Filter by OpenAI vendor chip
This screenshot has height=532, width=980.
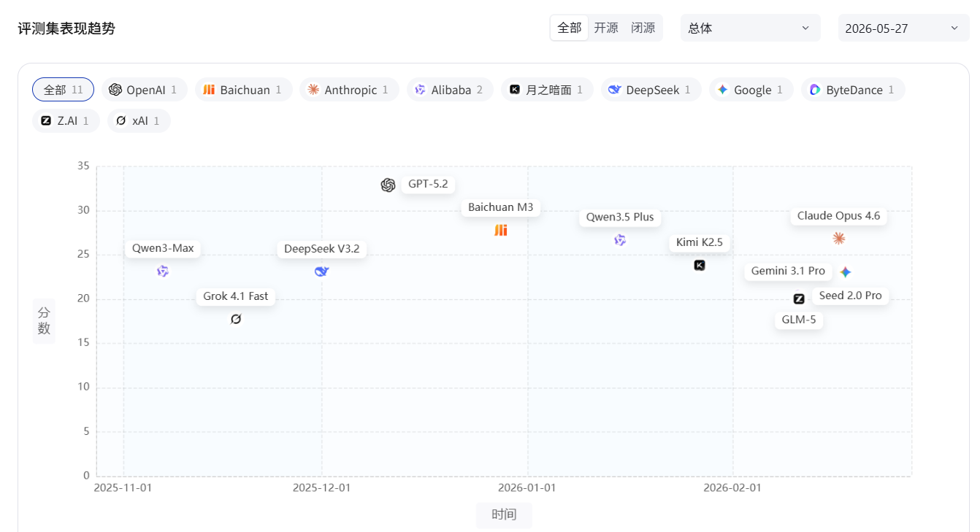pyautogui.click(x=145, y=90)
